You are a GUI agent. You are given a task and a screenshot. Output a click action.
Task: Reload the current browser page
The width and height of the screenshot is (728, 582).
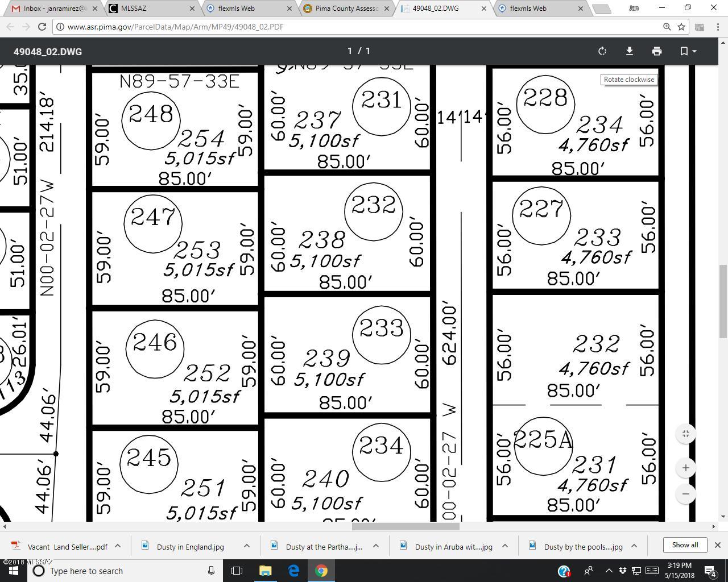click(x=42, y=27)
